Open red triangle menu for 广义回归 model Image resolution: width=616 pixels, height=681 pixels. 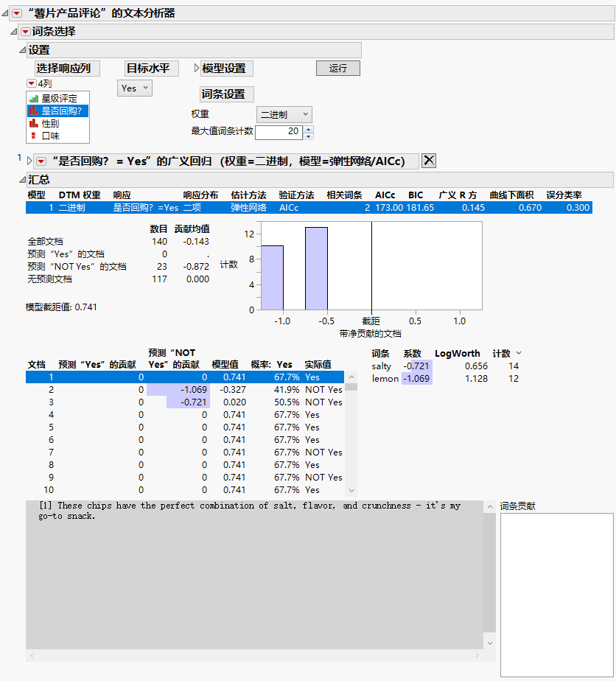click(x=41, y=161)
